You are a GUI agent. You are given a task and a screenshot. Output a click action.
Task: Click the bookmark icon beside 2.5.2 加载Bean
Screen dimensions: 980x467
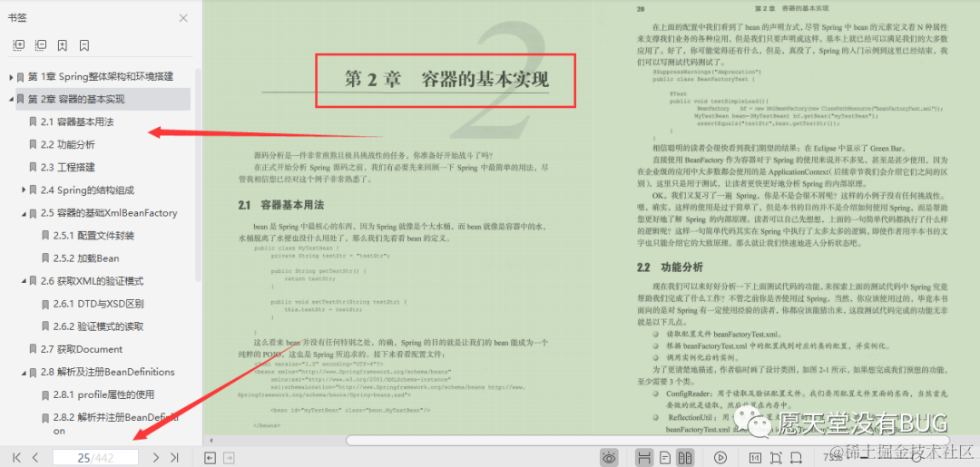[45, 258]
